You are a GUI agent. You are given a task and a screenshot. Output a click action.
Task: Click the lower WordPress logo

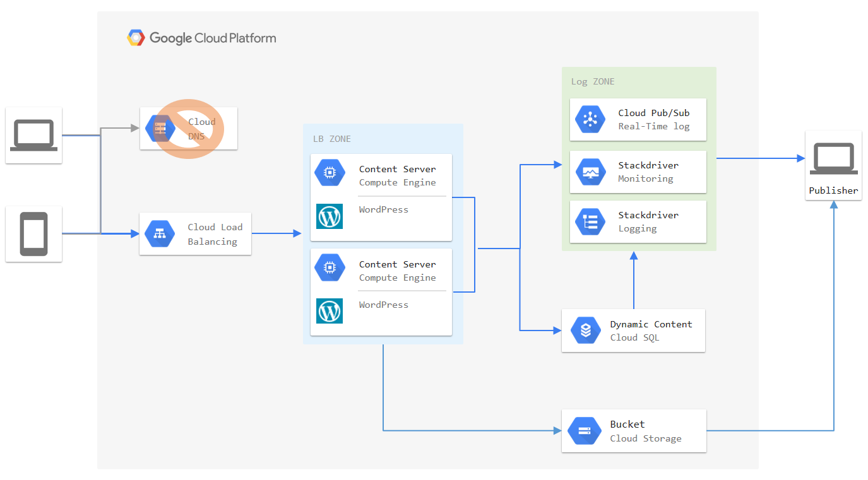pyautogui.click(x=330, y=311)
